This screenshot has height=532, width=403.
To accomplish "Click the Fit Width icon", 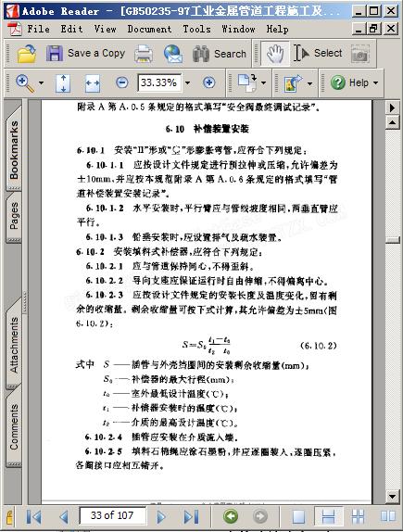I will pos(93,83).
